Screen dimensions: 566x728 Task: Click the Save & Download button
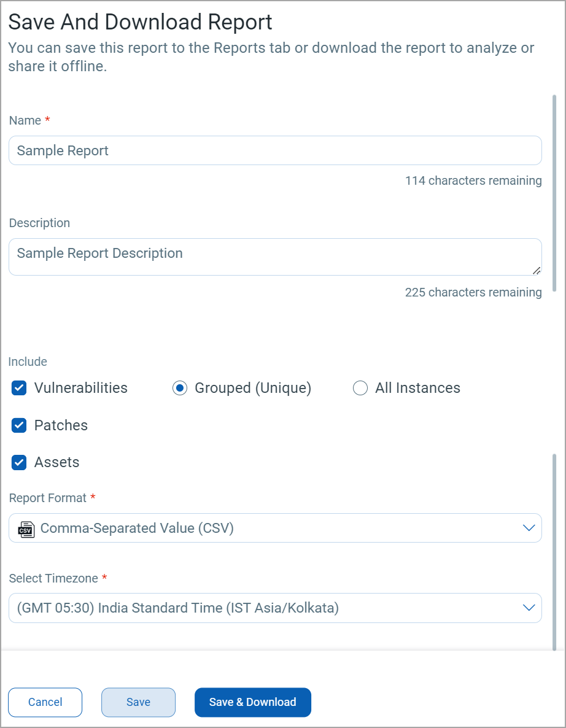click(252, 702)
